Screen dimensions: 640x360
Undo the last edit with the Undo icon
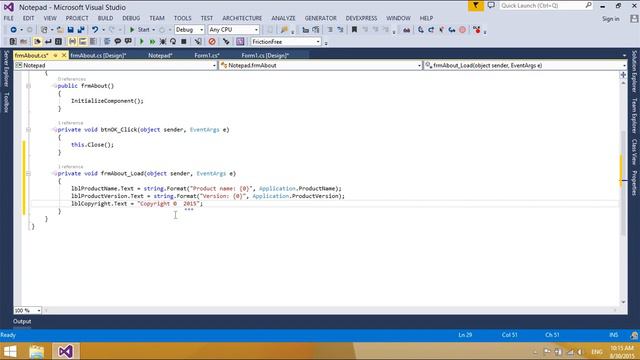click(95, 30)
